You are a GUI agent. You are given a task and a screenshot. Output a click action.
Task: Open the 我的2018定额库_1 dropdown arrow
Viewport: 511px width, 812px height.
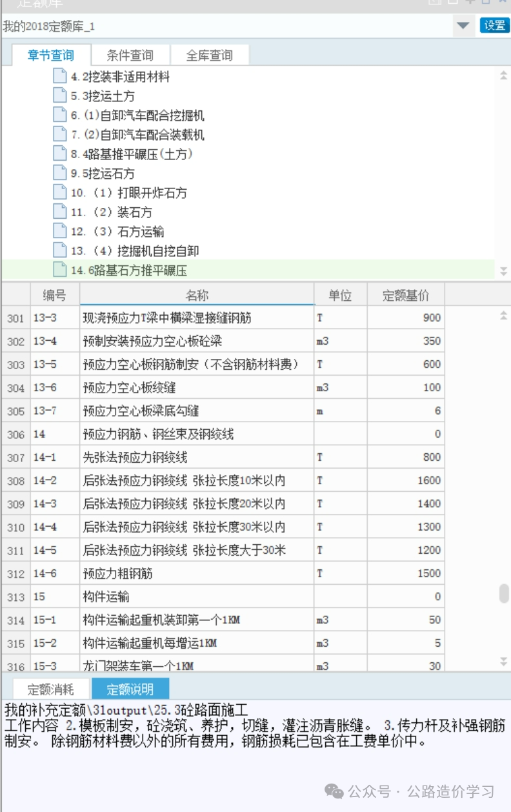[463, 26]
